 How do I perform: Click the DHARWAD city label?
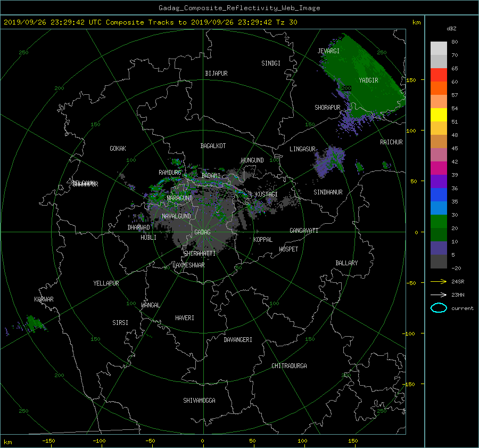pos(138,227)
